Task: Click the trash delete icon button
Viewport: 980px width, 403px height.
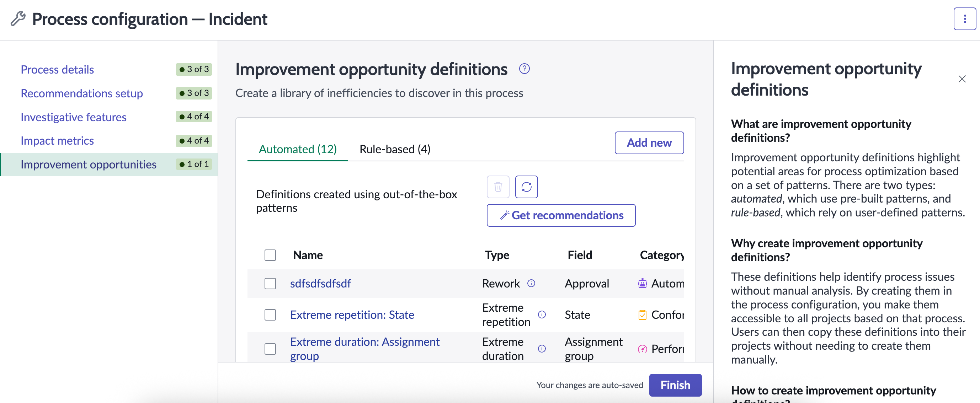Action: [498, 187]
